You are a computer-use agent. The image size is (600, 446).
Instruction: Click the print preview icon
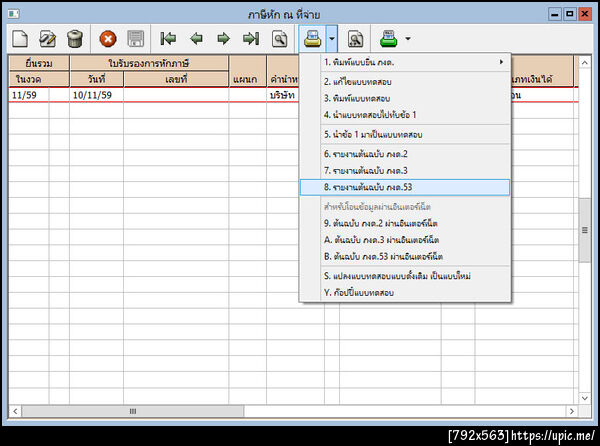click(x=355, y=39)
